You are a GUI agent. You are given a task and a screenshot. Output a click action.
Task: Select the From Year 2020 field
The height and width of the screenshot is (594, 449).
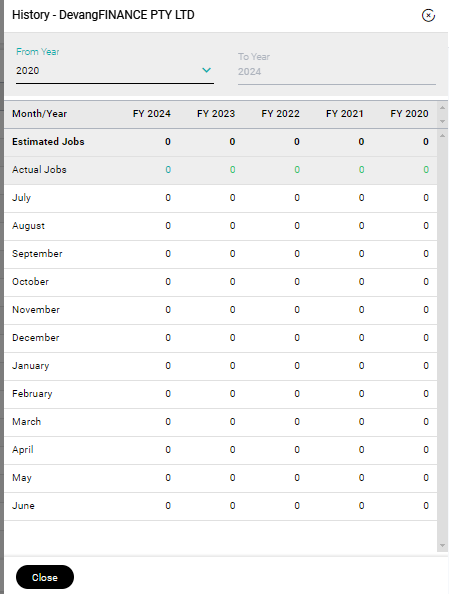[115, 71]
